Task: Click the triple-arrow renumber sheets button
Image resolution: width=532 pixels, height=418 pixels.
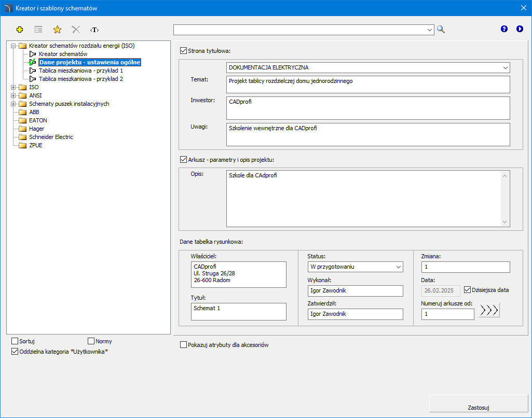Action: [x=489, y=310]
